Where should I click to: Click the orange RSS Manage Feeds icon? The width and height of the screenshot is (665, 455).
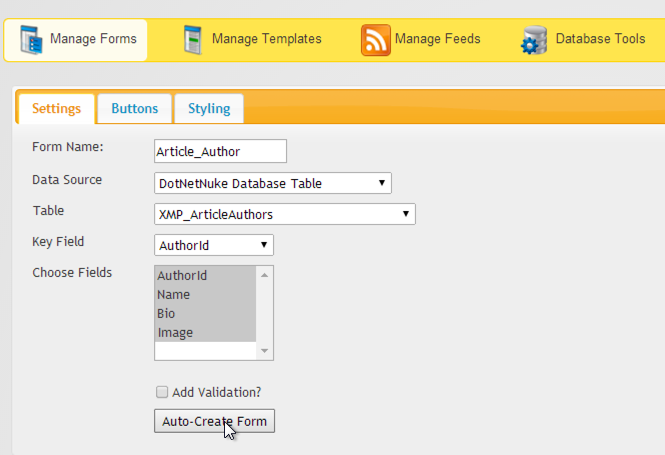pos(376,40)
